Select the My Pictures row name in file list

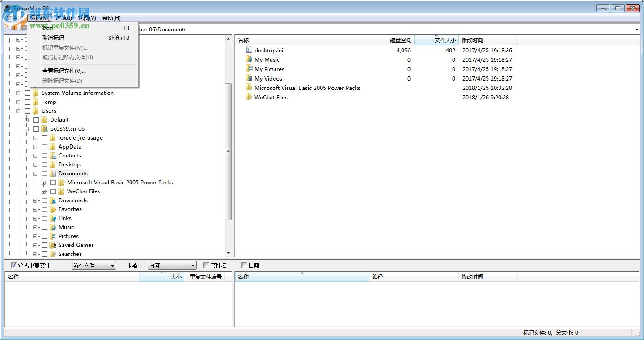coord(269,69)
